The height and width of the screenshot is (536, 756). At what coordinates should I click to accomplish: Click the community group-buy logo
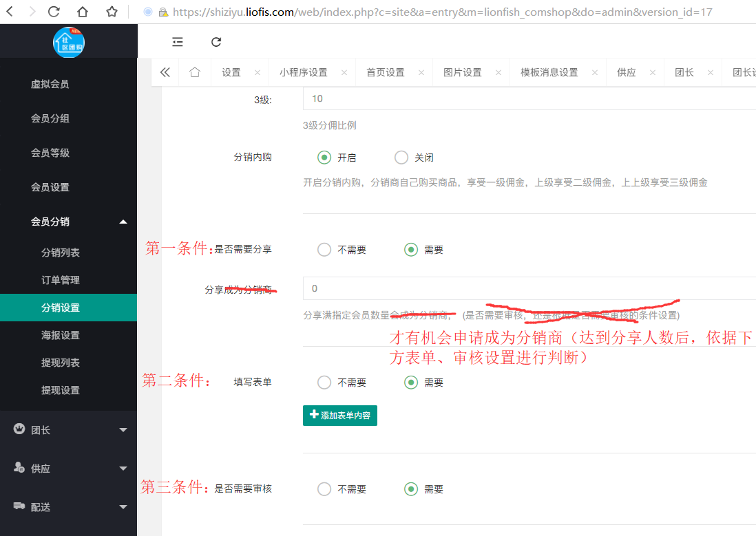click(x=69, y=43)
